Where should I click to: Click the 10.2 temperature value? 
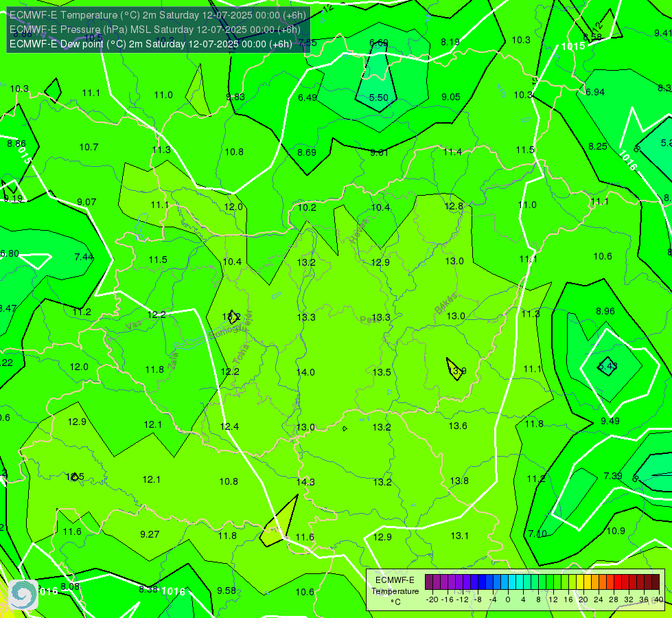pyautogui.click(x=307, y=207)
